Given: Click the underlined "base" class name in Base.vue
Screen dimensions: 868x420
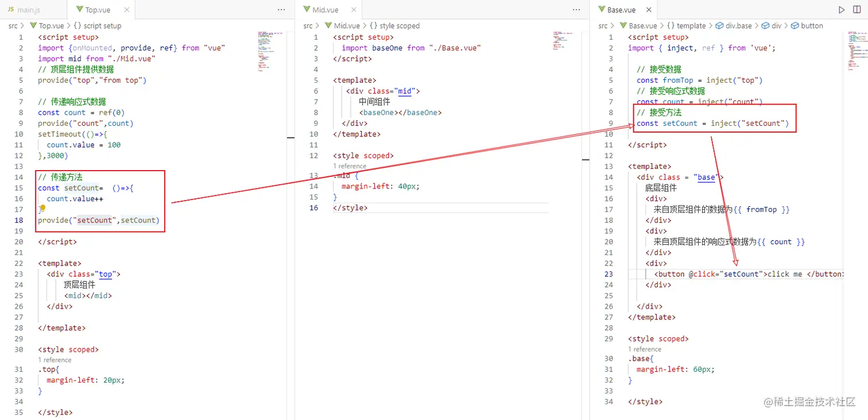Looking at the screenshot, I should click(706, 177).
